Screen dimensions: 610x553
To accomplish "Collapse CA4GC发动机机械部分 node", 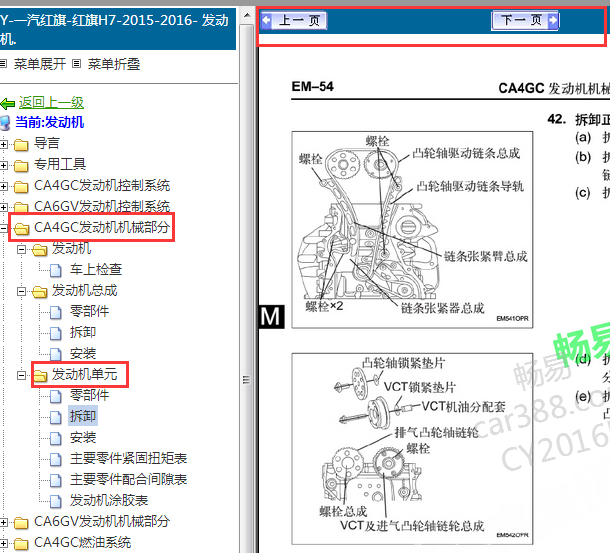I will click(4, 228).
